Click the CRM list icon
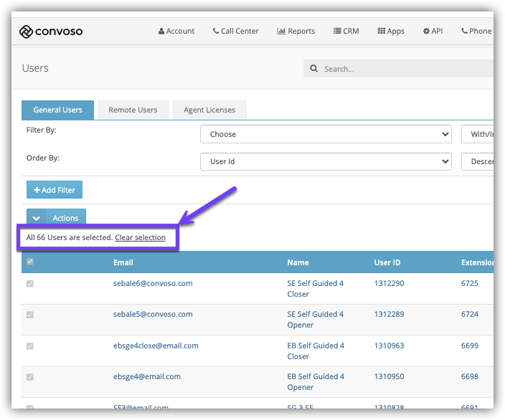 (337, 31)
